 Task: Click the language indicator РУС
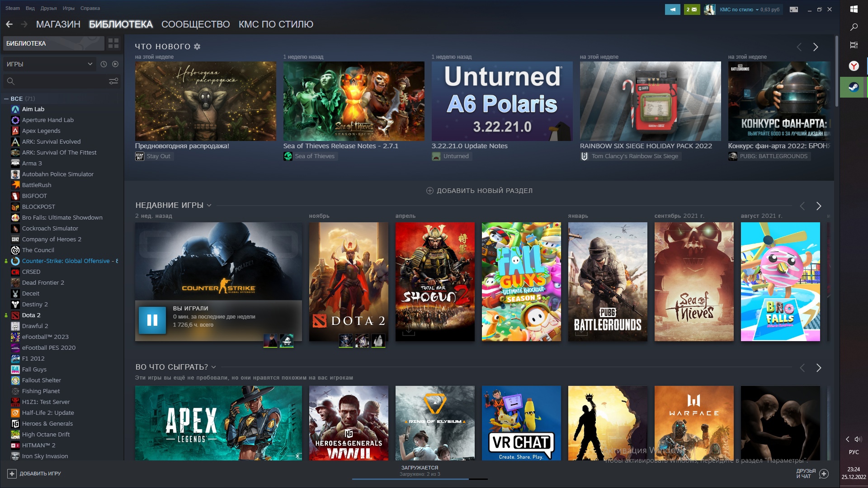pyautogui.click(x=854, y=452)
